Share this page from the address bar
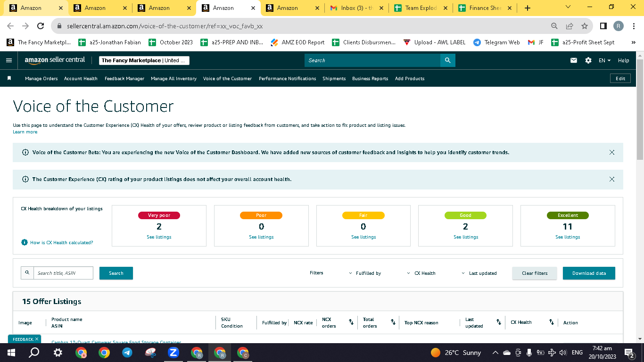 570,26
